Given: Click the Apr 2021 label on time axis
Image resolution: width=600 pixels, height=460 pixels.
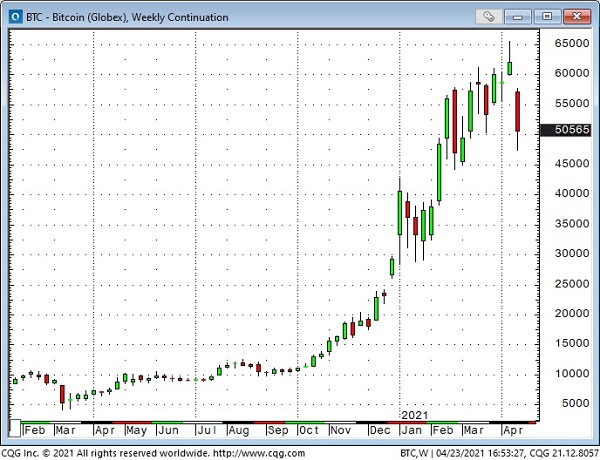Looking at the screenshot, I should coord(513,431).
